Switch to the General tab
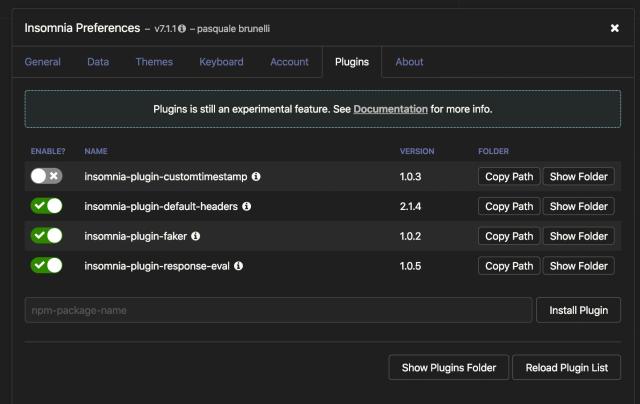The width and height of the screenshot is (640, 404). point(43,62)
